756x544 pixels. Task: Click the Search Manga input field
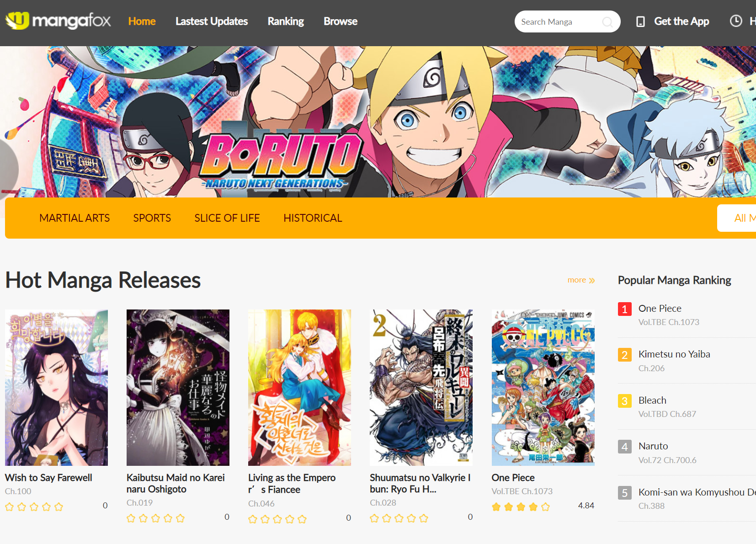(560, 22)
